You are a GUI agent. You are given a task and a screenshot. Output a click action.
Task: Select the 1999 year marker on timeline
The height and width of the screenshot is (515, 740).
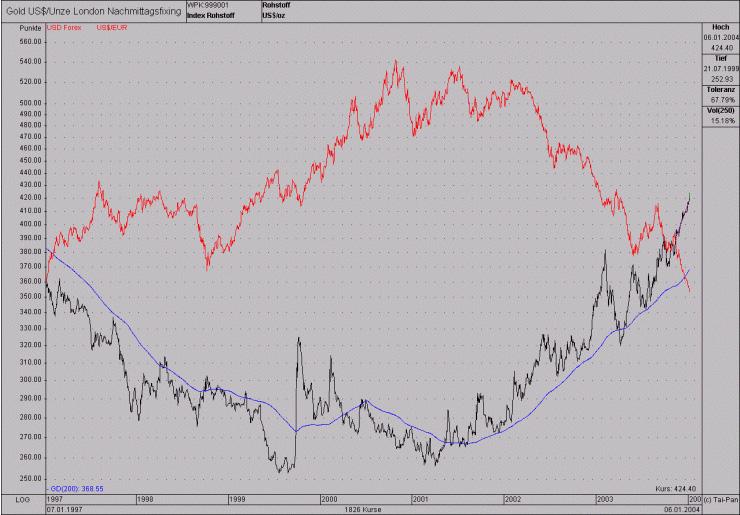(237, 499)
